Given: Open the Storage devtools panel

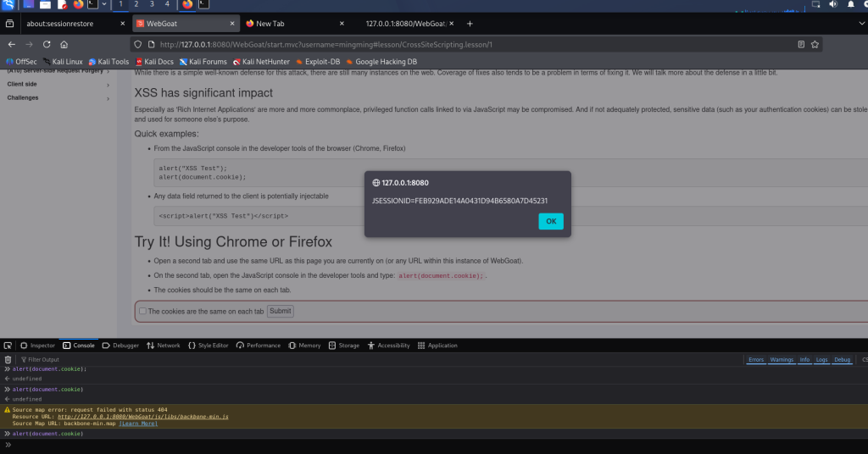Looking at the screenshot, I should click(344, 346).
